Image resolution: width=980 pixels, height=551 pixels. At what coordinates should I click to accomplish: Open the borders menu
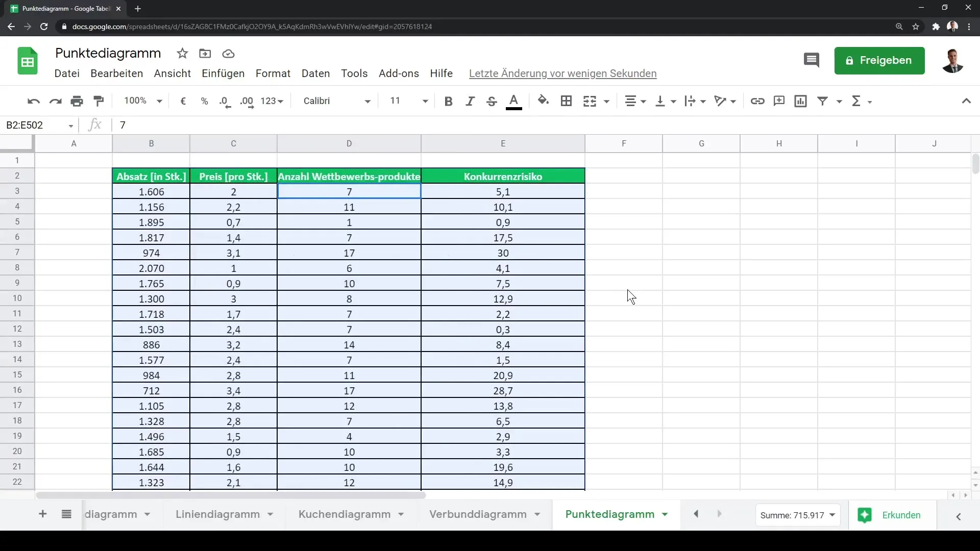566,101
